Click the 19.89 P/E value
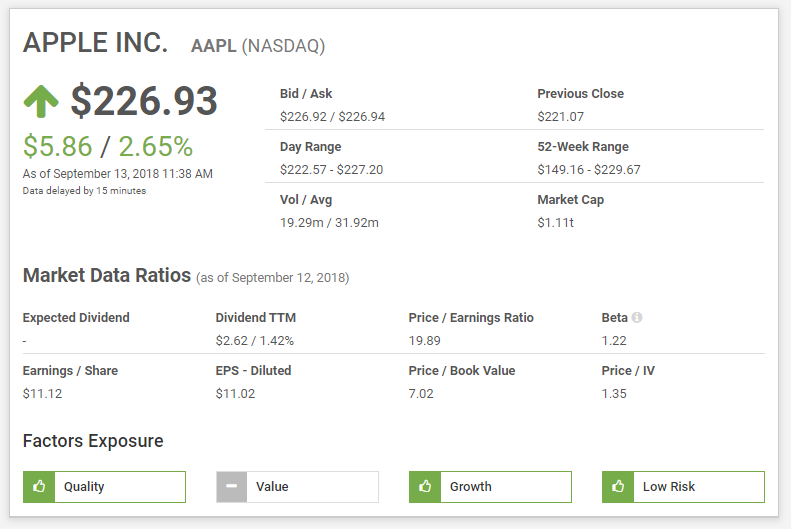This screenshot has width=791, height=529. tap(424, 341)
